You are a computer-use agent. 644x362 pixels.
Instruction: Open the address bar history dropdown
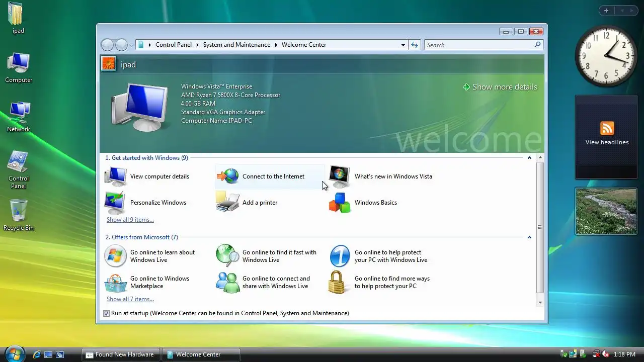(403, 45)
